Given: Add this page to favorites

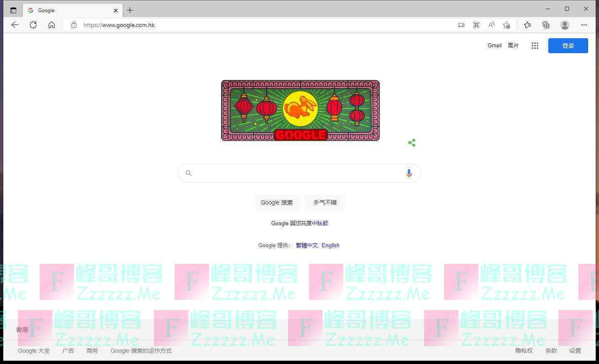Looking at the screenshot, I should pos(506,25).
